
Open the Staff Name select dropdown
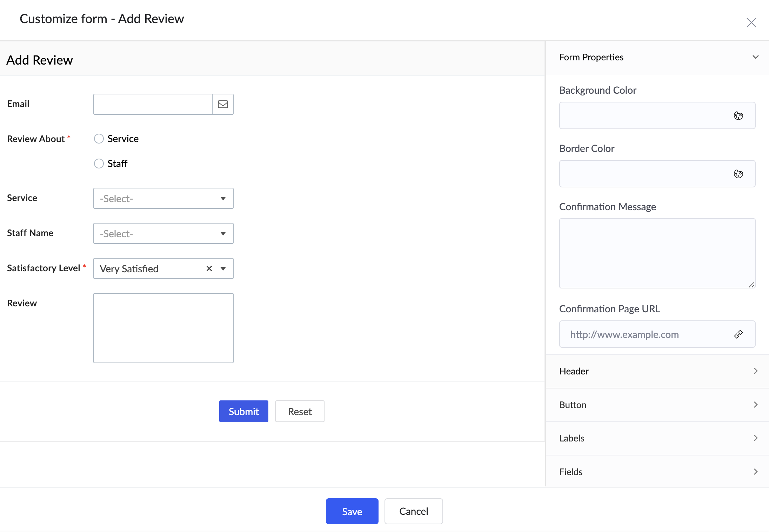pos(163,233)
